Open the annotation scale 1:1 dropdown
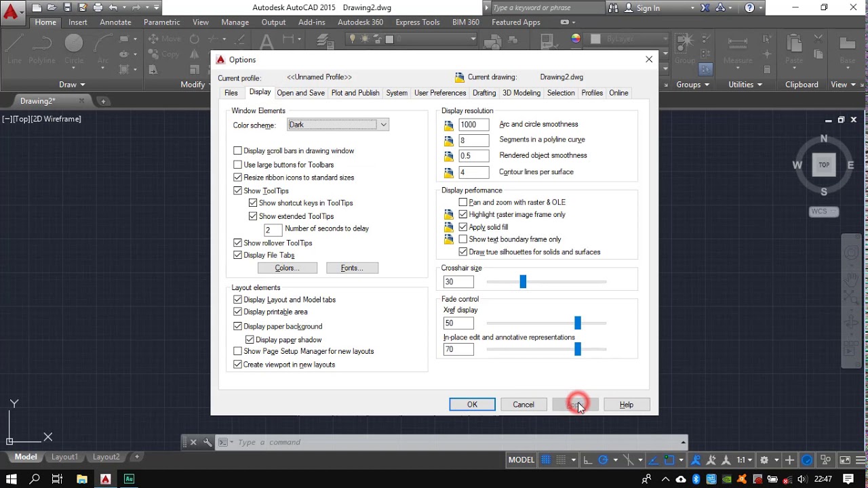 coord(745,460)
